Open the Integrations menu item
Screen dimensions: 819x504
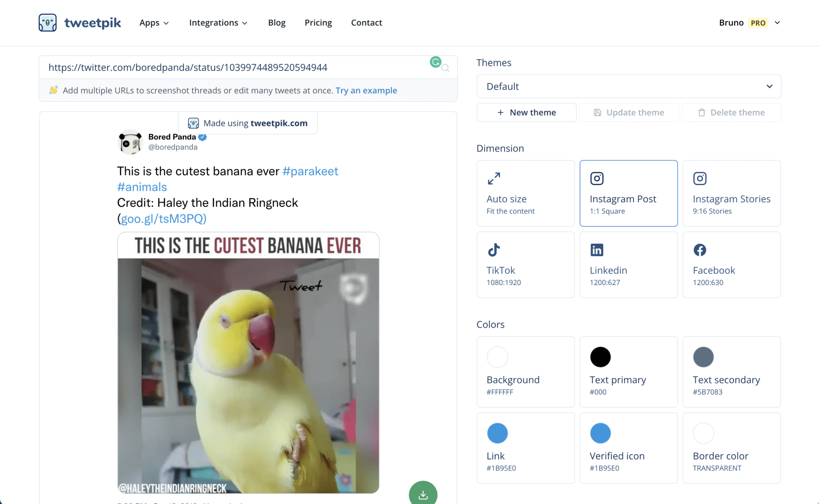tap(218, 22)
